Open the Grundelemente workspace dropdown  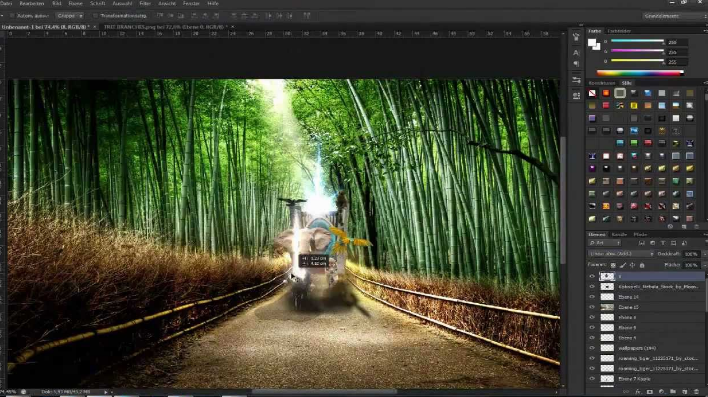coord(675,16)
